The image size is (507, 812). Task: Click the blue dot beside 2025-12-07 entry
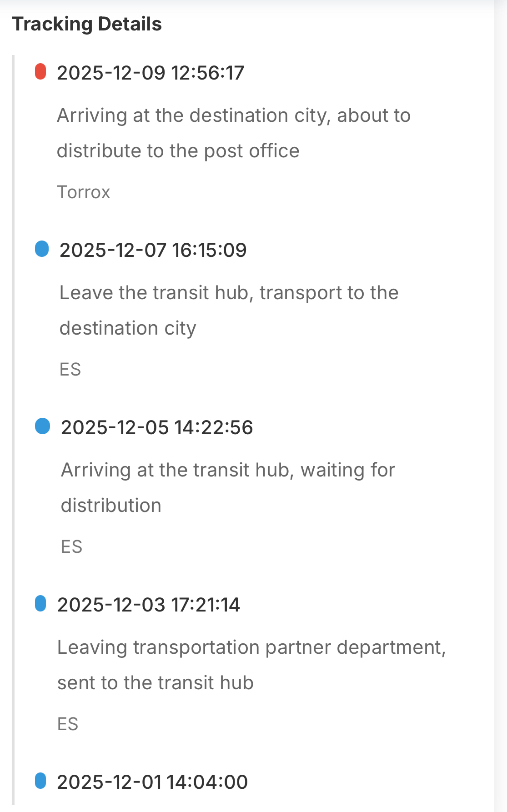click(x=42, y=249)
